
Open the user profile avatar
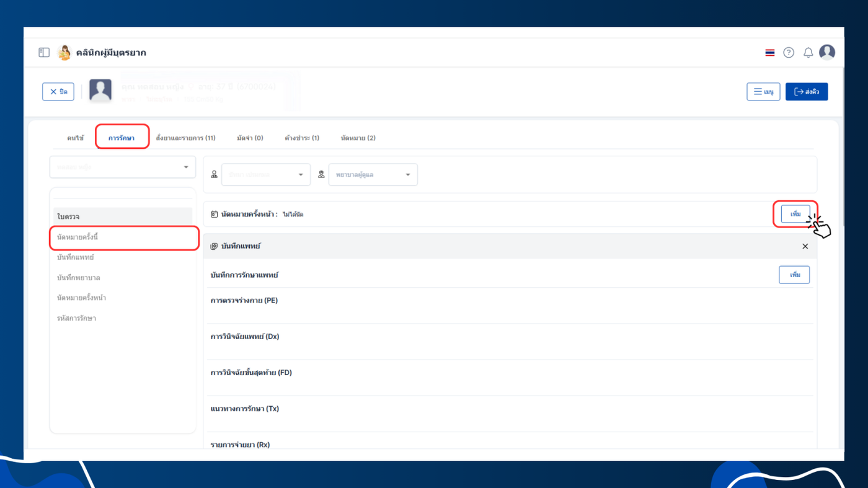(827, 53)
